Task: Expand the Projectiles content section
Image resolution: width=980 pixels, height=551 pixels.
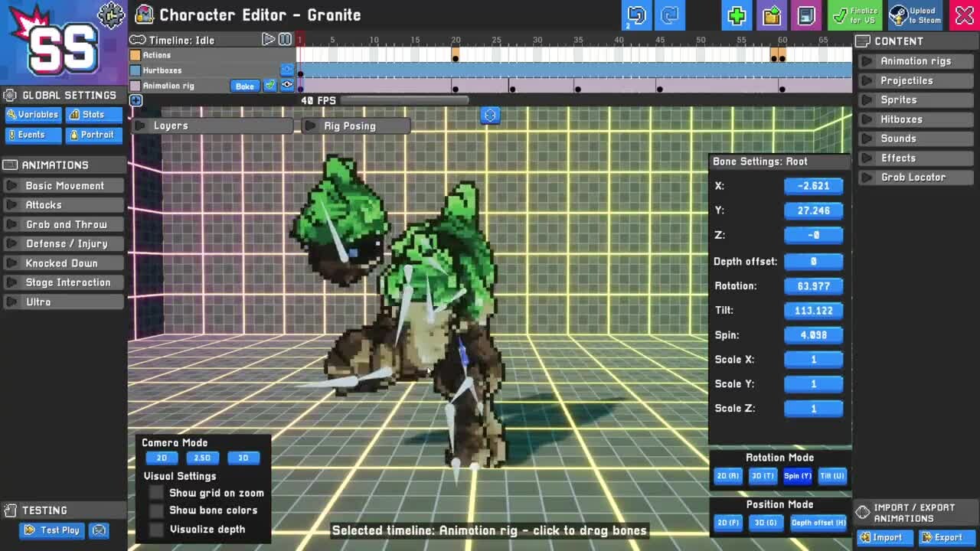Action: click(x=906, y=80)
